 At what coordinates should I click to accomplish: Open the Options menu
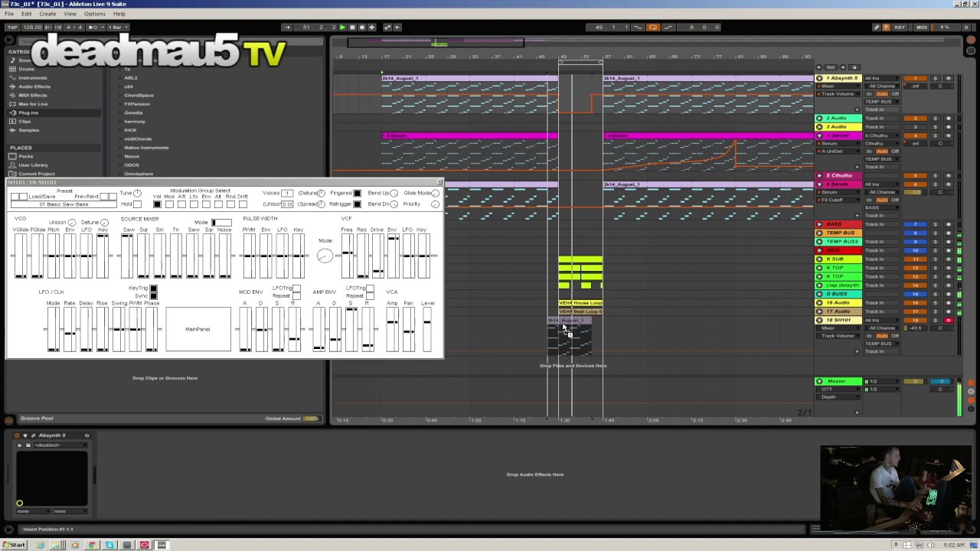(95, 14)
